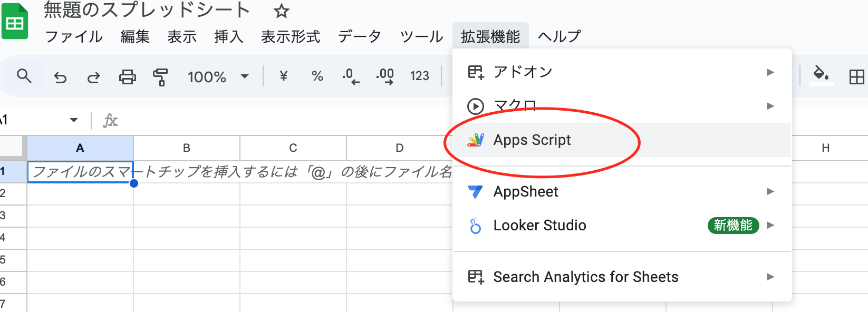Click the select-all corner box
Viewport: 868px width, 312px height.
13,148
